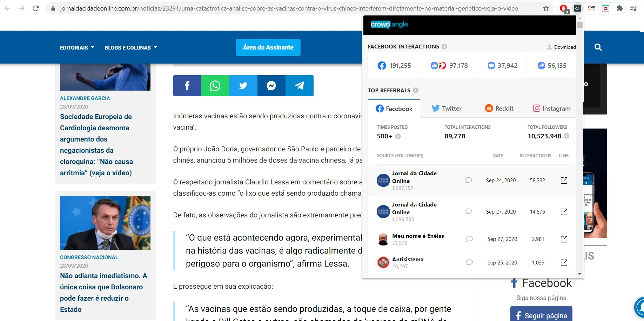Click the Alexandre Garcia category link

(x=85, y=98)
